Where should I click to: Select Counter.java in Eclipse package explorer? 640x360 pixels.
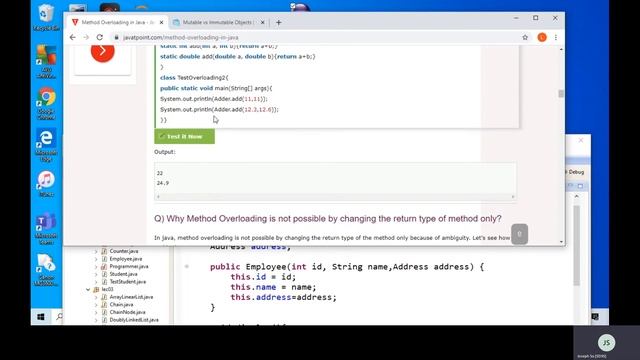[124, 251]
